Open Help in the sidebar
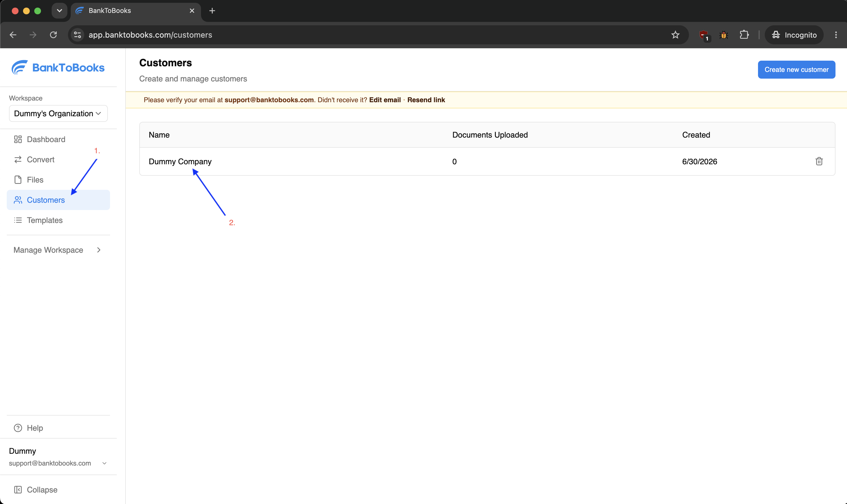847x504 pixels. pos(58,428)
